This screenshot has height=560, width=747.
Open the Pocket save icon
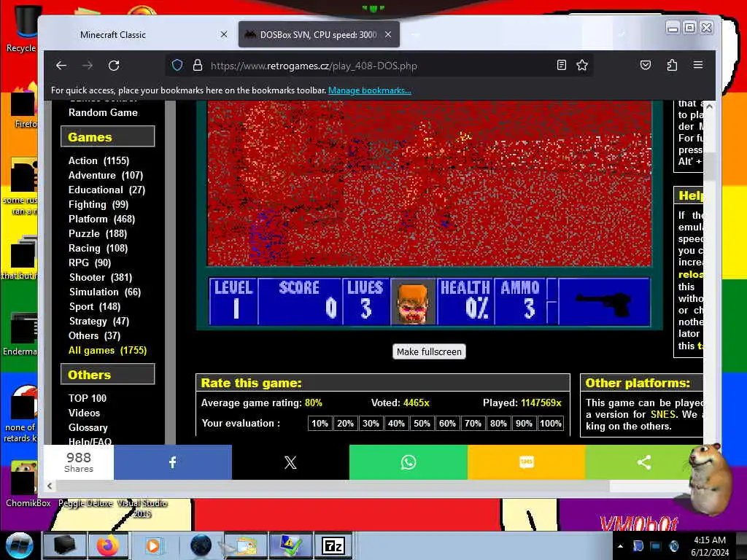click(646, 65)
